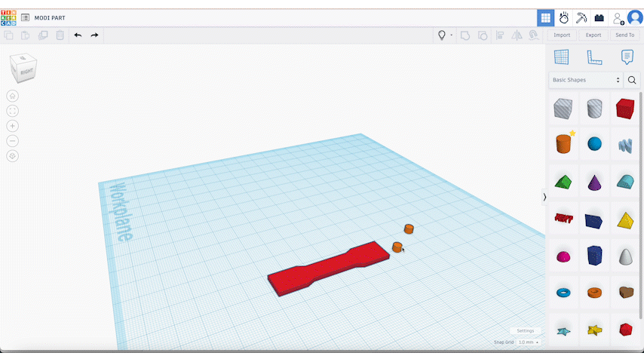The image size is (644, 362).
Task: Select the Ruler tool
Action: [594, 57]
